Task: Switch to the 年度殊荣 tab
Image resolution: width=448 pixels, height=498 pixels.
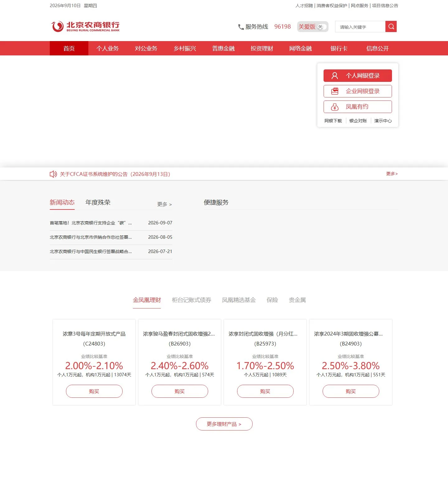Action: point(98,202)
